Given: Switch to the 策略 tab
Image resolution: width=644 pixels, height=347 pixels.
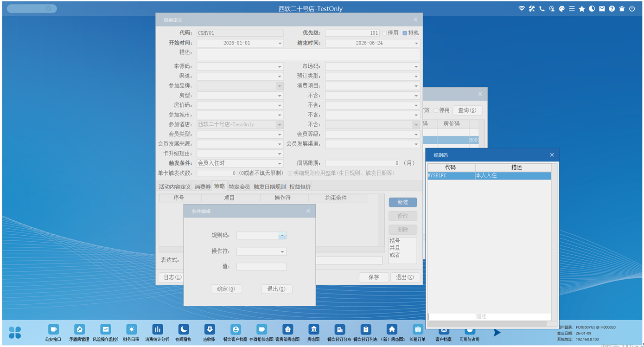Looking at the screenshot, I should [219, 186].
